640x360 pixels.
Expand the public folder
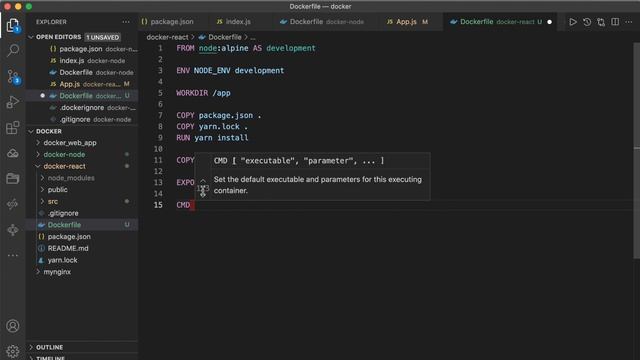click(x=58, y=189)
